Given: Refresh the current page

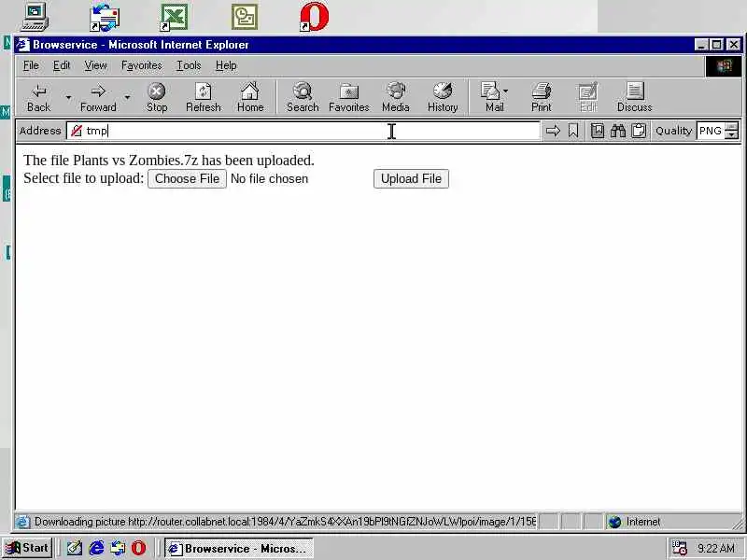Looking at the screenshot, I should (204, 98).
